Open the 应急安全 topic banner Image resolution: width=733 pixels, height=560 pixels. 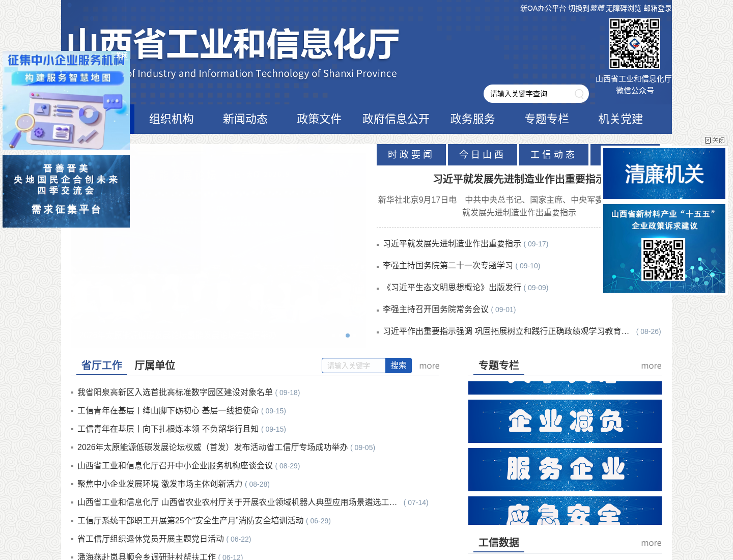565,511
